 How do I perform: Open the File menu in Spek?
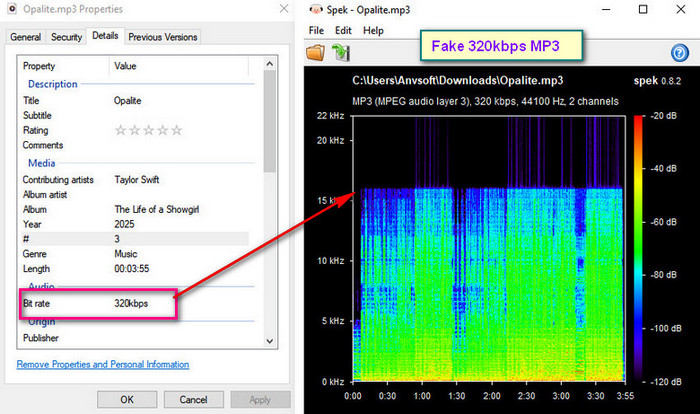click(x=316, y=30)
